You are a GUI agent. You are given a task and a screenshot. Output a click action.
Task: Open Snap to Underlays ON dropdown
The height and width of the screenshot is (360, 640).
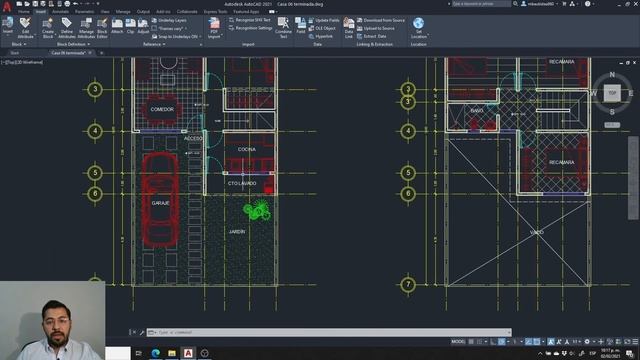[176, 36]
